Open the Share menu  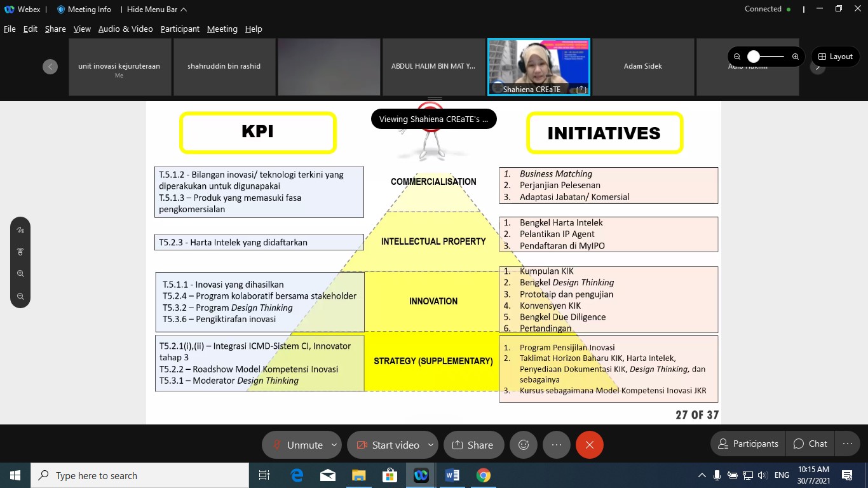point(55,29)
